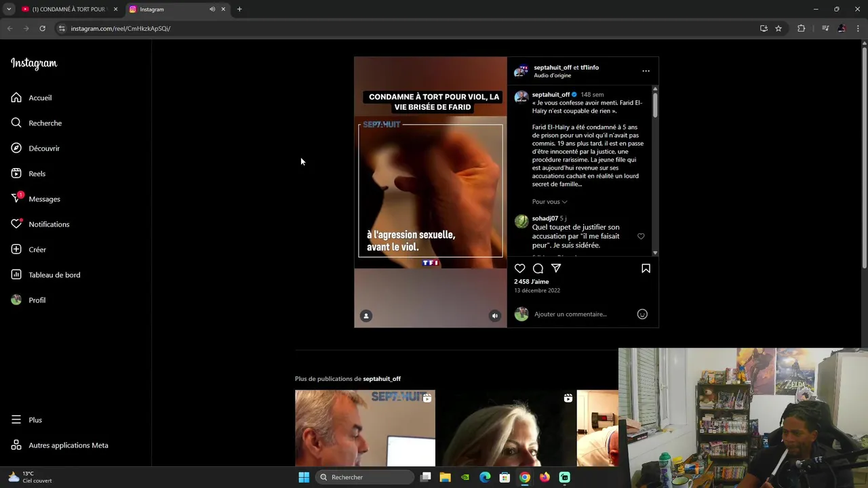Like the reel with heart icon
868x488 pixels.
[519, 268]
